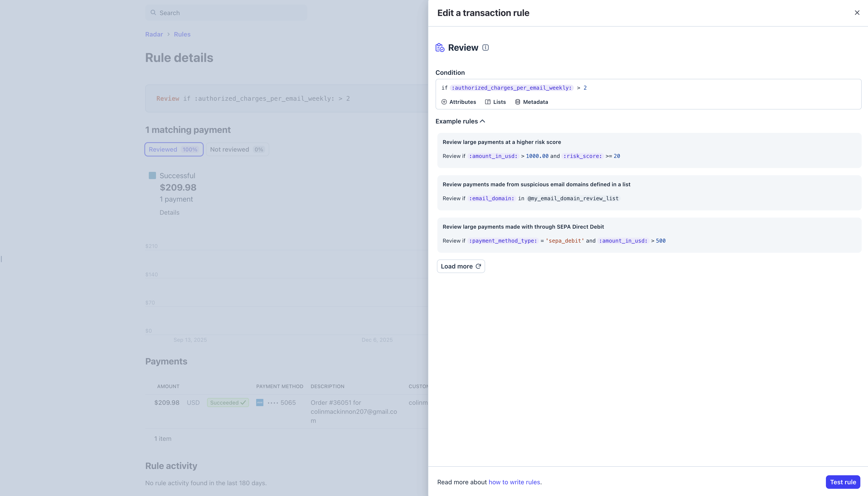The image size is (868, 496).
Task: Click the refresh icon on the Load more button
Action: click(478, 266)
